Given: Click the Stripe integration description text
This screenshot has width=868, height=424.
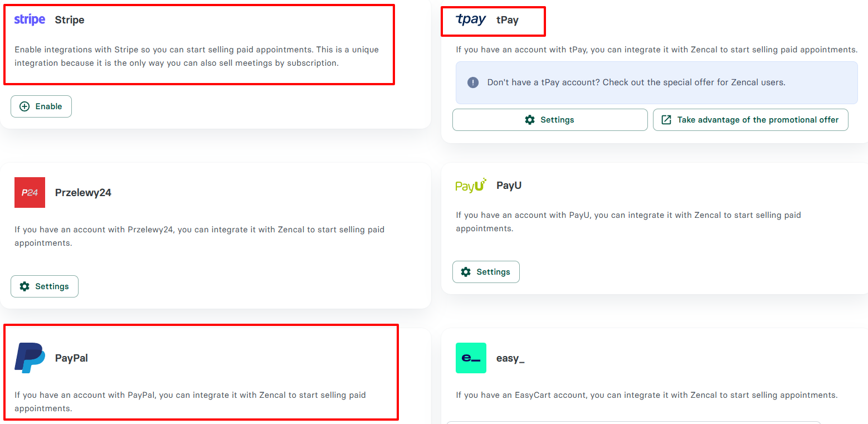Looking at the screenshot, I should coord(196,56).
